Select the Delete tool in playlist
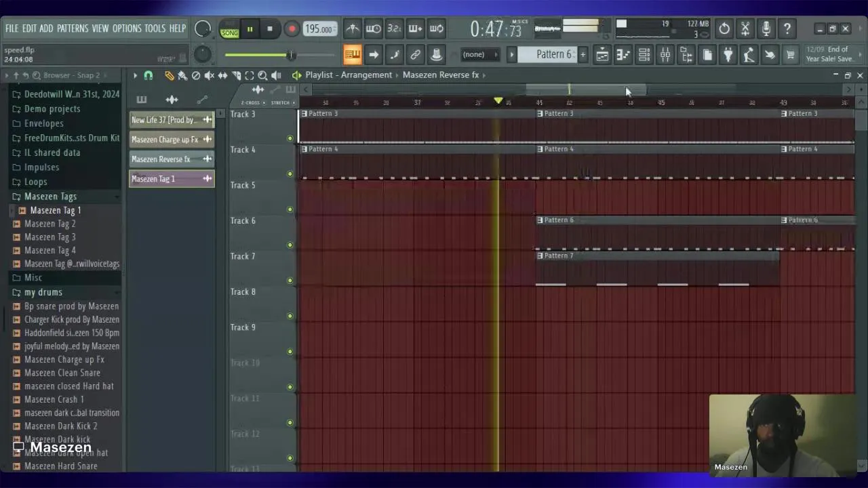868x488 pixels. point(196,75)
